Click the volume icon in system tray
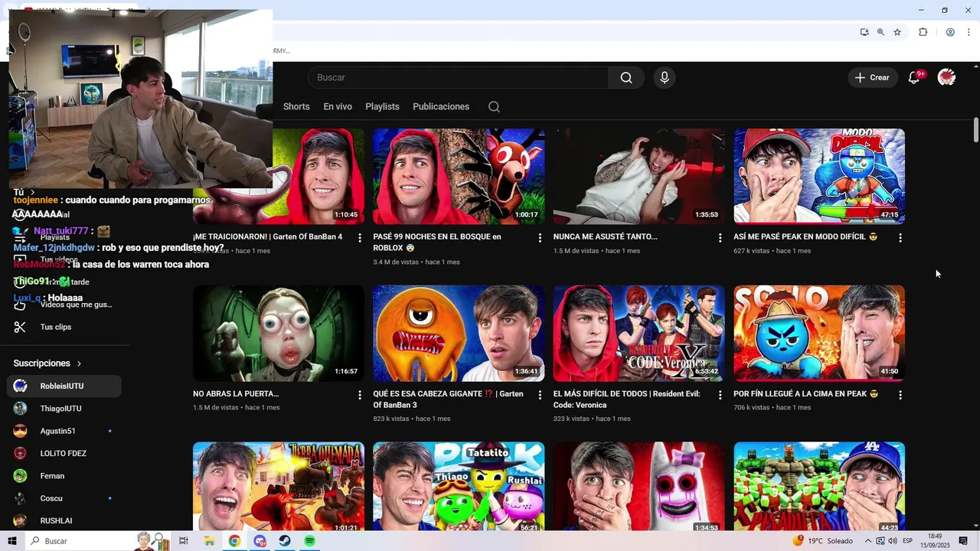The width and height of the screenshot is (980, 551). [893, 541]
